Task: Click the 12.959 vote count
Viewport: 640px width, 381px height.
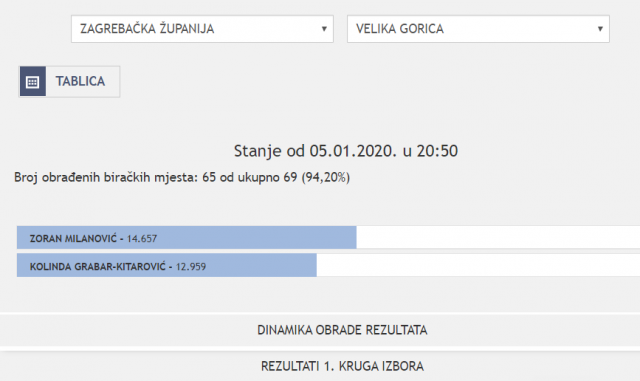Action: click(x=191, y=267)
